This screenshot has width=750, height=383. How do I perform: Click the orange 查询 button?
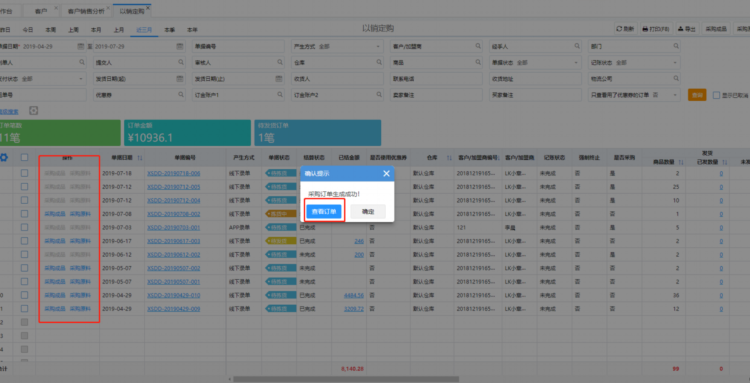(697, 95)
